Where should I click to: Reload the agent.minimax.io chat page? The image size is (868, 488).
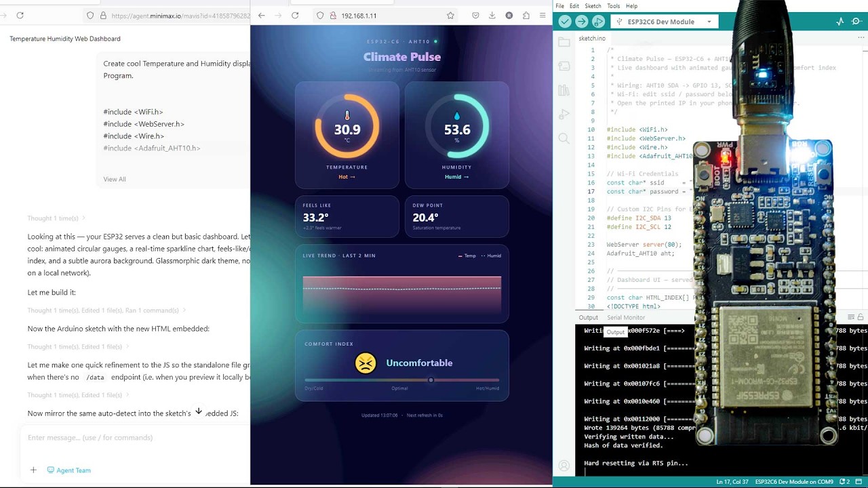pos(20,16)
